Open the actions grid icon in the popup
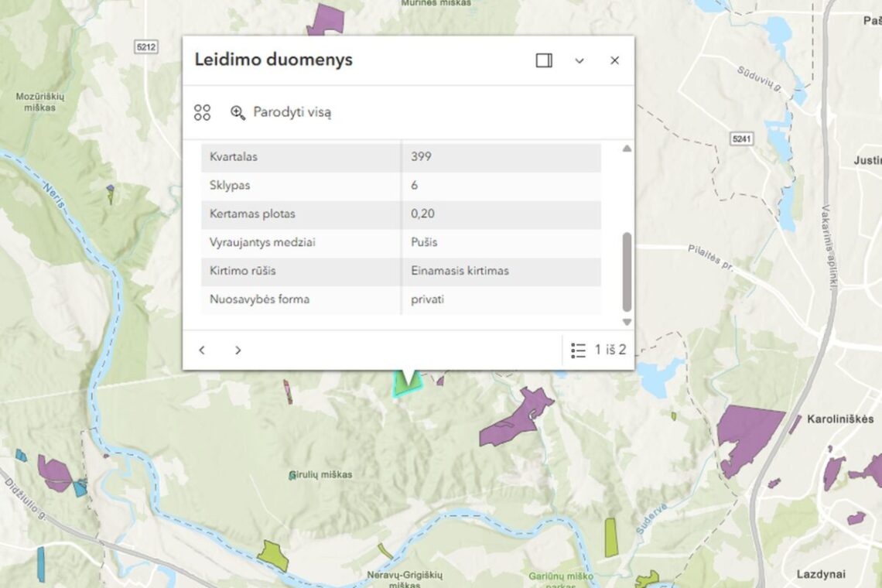Screen dimensions: 882x588 point(202,112)
